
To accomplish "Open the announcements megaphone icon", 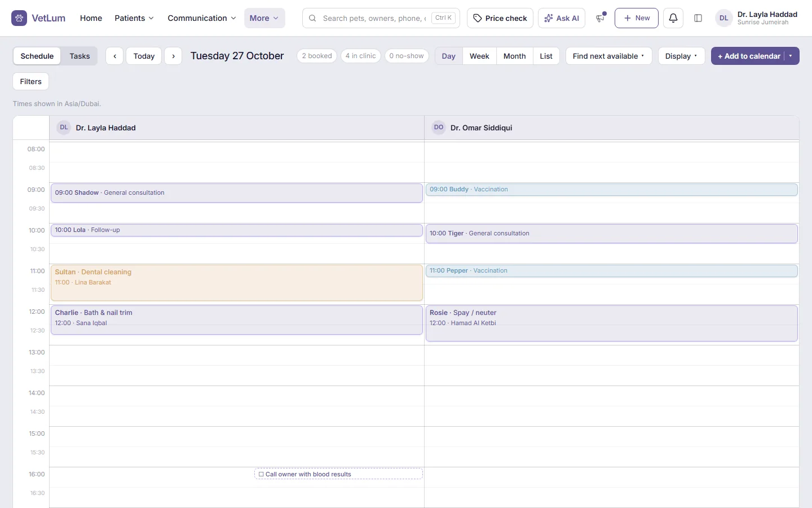I will pyautogui.click(x=600, y=18).
